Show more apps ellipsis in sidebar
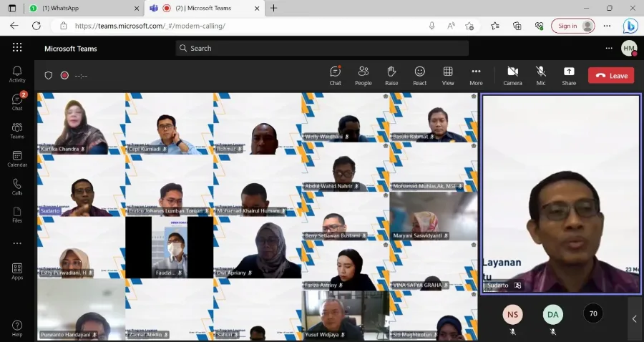Viewport: 644px width, 342px height. (17, 243)
